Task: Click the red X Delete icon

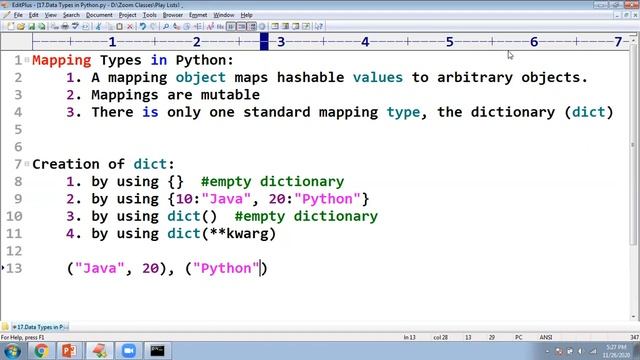Action: pos(130,27)
